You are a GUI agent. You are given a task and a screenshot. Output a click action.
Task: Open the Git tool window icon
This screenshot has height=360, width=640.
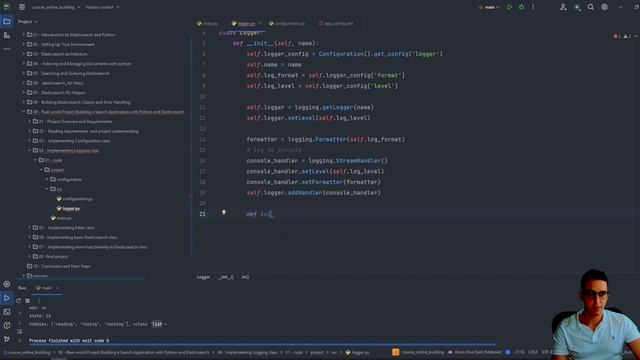click(x=7, y=339)
